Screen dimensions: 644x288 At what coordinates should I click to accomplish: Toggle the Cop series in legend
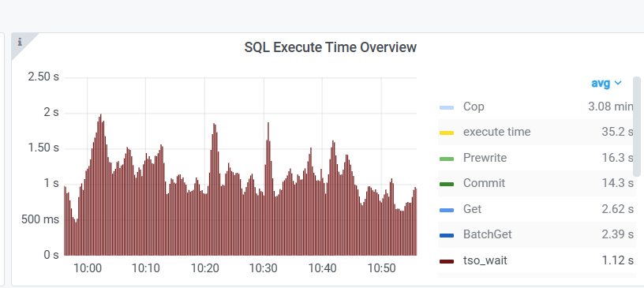click(x=474, y=107)
